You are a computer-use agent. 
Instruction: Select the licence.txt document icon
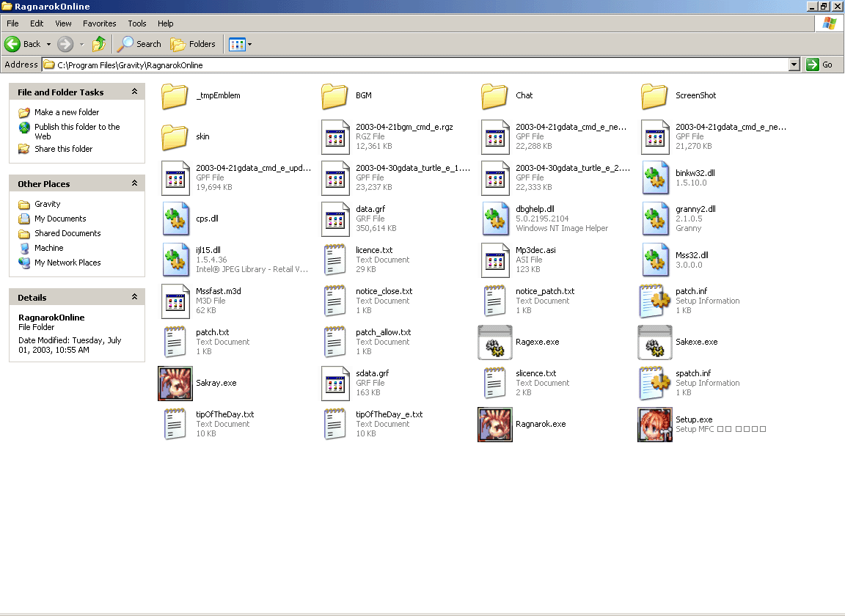pyautogui.click(x=334, y=260)
